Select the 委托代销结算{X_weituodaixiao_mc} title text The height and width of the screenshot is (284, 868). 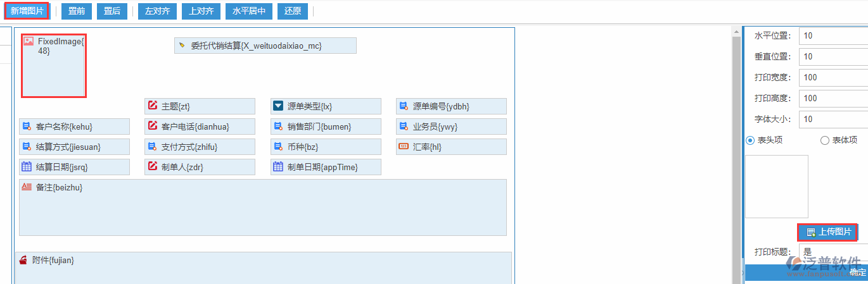point(257,46)
